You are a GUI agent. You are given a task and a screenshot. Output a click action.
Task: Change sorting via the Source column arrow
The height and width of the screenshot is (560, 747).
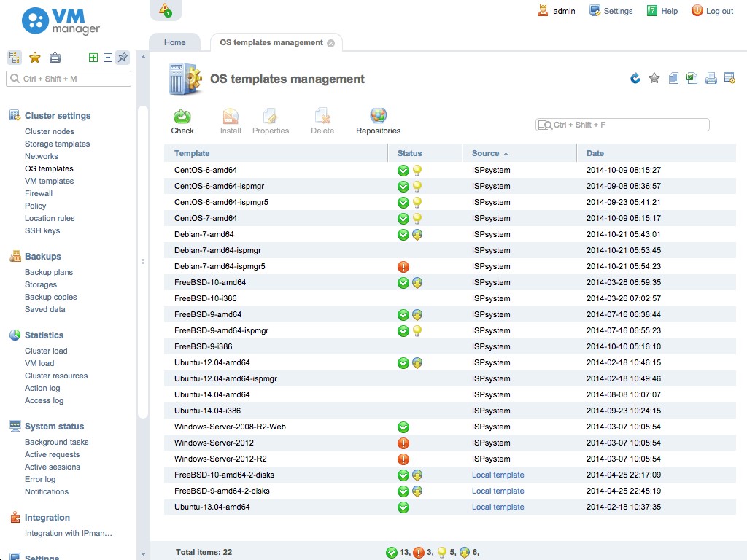pyautogui.click(x=505, y=152)
